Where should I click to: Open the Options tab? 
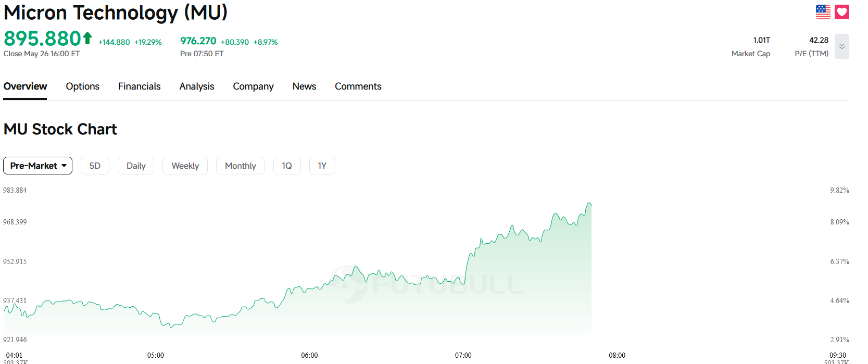pos(83,86)
